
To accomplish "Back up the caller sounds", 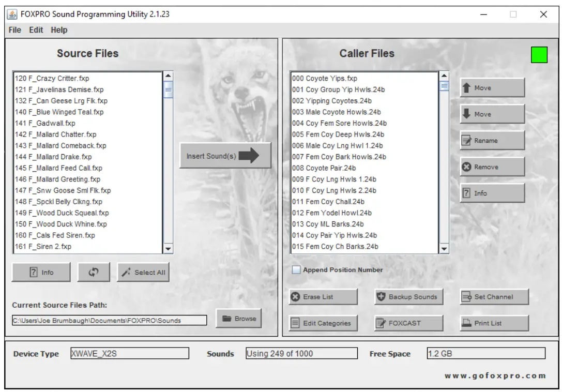I will click(x=410, y=296).
